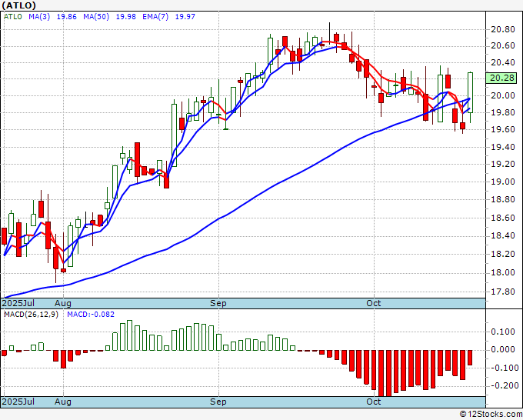Click the EMA(7) value 19.97

click(185, 17)
